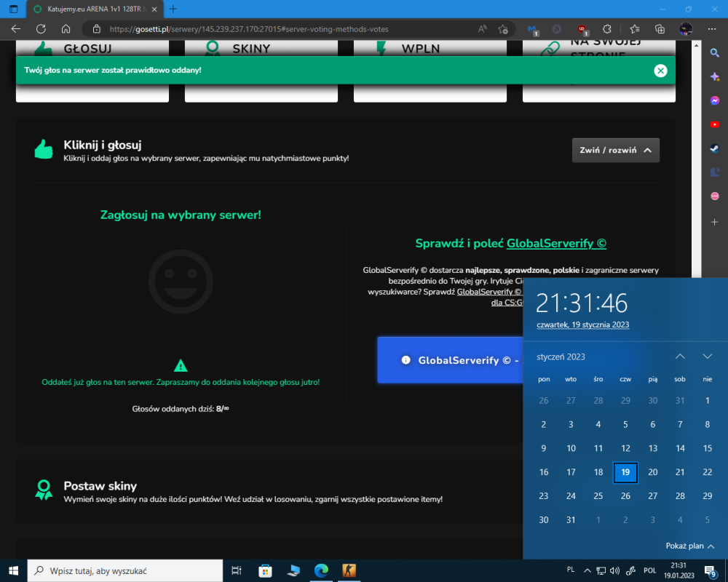
Task: Add this page to favorites star
Action: (502, 29)
